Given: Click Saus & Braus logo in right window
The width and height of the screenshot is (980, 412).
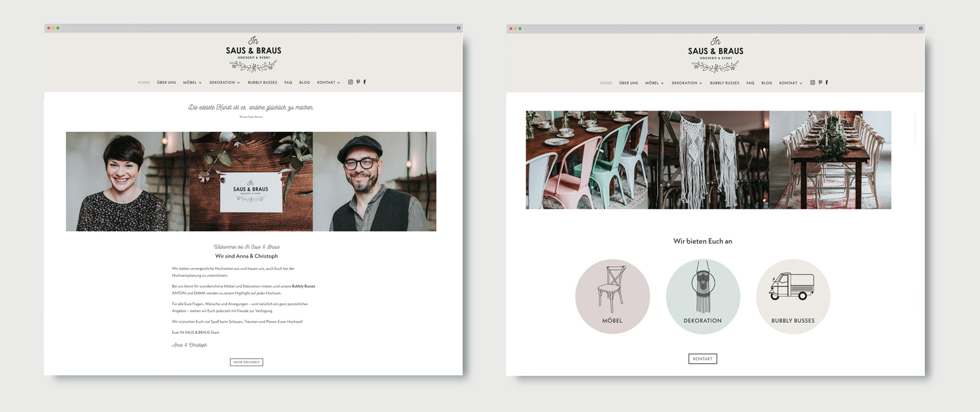Looking at the screenshot, I should pyautogui.click(x=715, y=54).
